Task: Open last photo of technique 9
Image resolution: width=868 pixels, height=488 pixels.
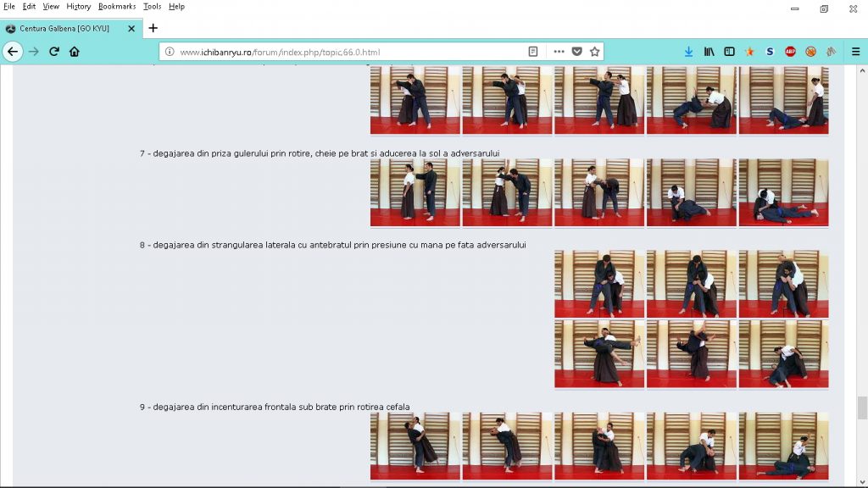Action: coord(784,446)
